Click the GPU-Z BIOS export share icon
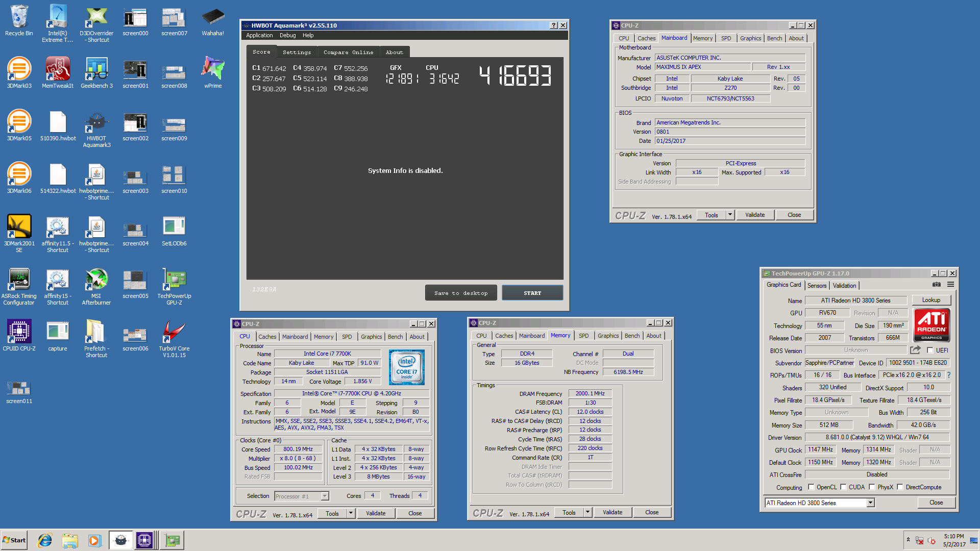Image resolution: width=980 pixels, height=551 pixels. [915, 350]
